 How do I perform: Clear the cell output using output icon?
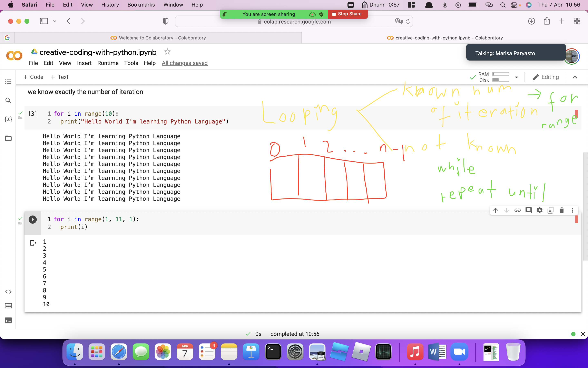coord(33,243)
